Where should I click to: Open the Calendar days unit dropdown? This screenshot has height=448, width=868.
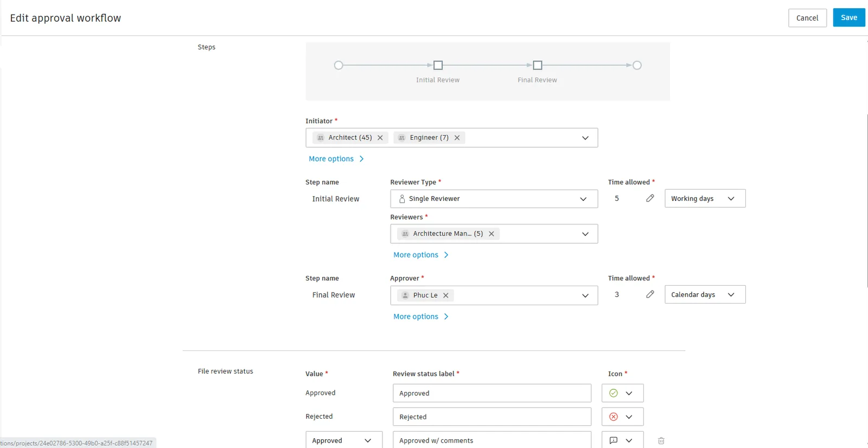pos(705,294)
